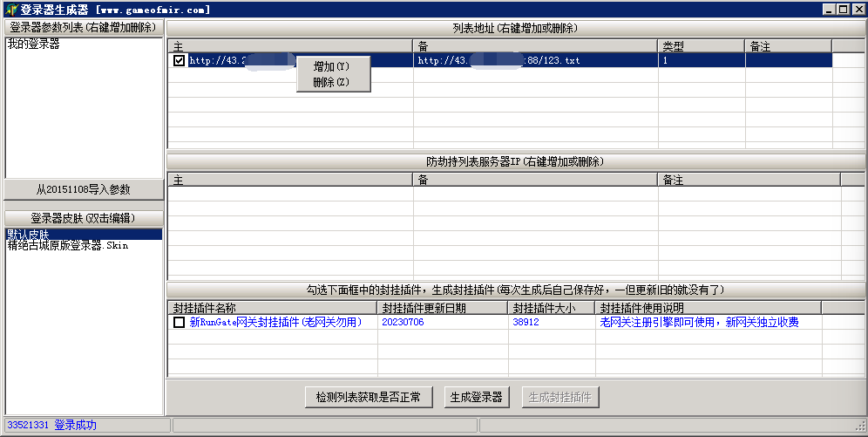Minimize the 登录器生成器 window
This screenshot has height=437, width=868.
tap(828, 10)
